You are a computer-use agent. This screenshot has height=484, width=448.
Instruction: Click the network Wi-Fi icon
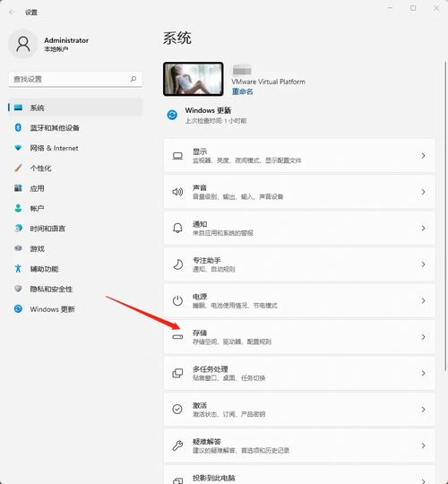click(18, 148)
